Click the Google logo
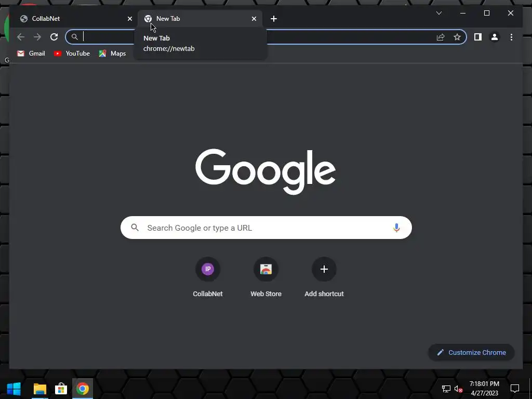The image size is (532, 399). (x=265, y=171)
